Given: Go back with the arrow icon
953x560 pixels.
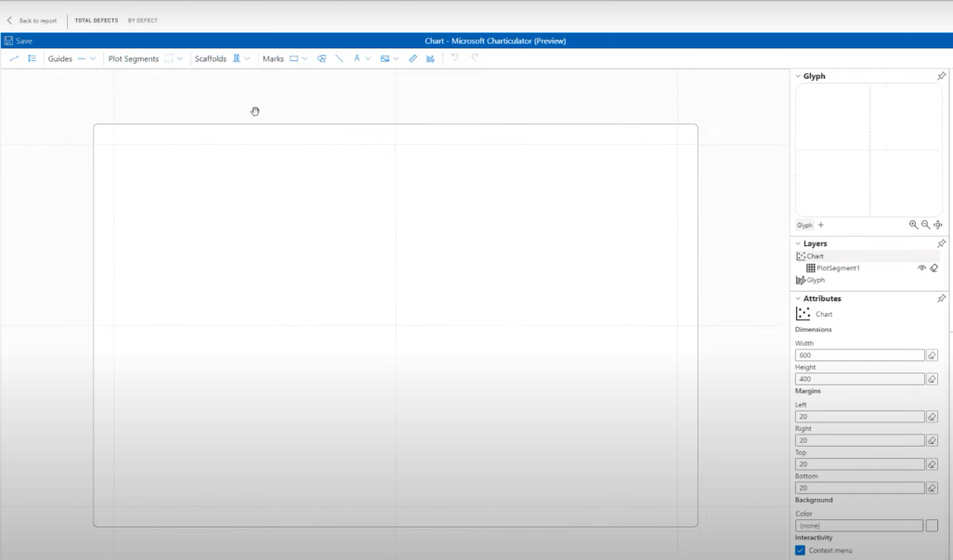Looking at the screenshot, I should (9, 20).
